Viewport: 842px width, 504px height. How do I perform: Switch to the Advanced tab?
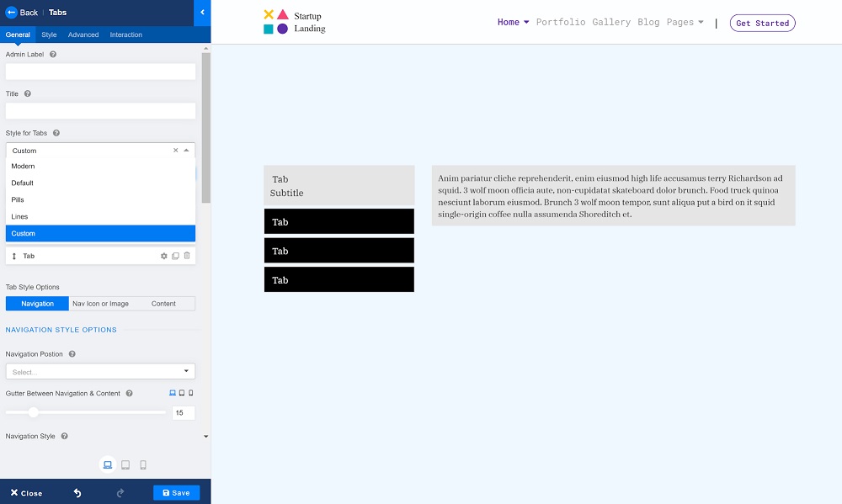(83, 34)
